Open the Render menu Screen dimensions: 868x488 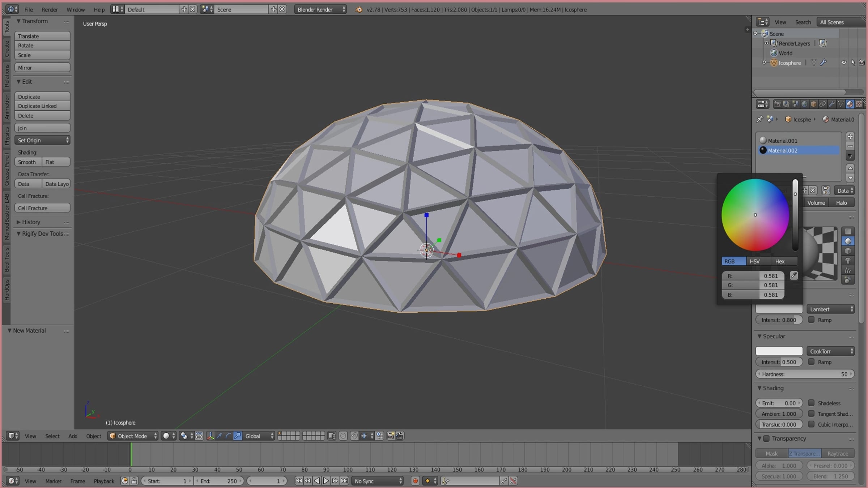50,10
